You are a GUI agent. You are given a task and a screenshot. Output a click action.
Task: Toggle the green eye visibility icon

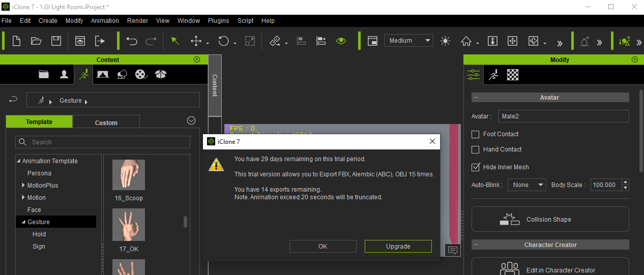(341, 41)
